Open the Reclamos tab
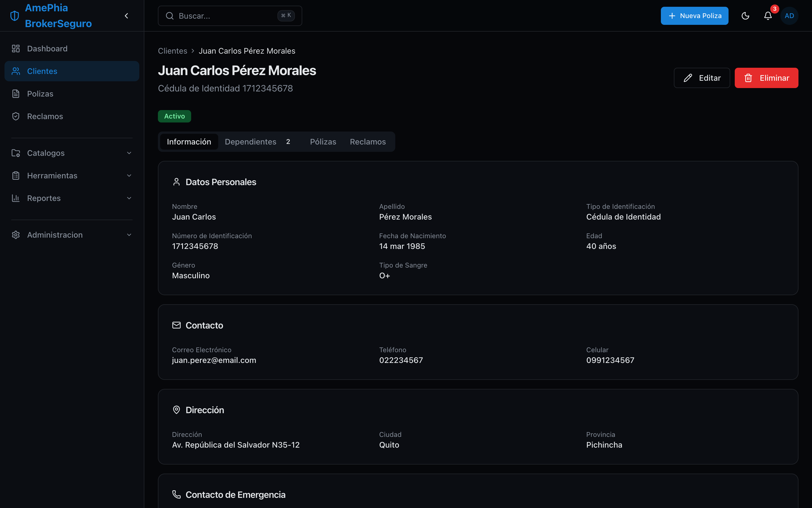This screenshot has width=812, height=508. click(x=368, y=142)
